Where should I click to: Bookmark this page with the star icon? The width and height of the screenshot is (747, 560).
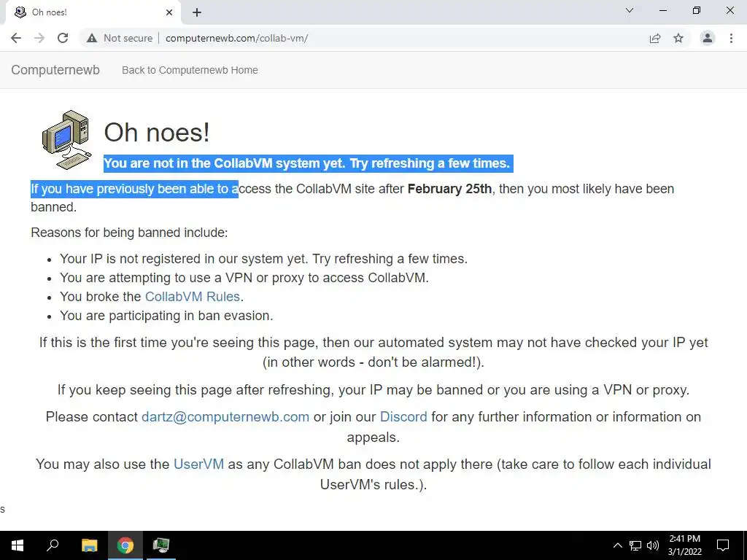[678, 38]
